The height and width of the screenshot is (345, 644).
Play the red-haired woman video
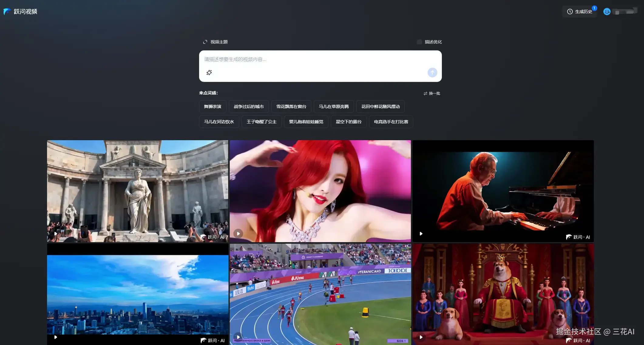[238, 234]
